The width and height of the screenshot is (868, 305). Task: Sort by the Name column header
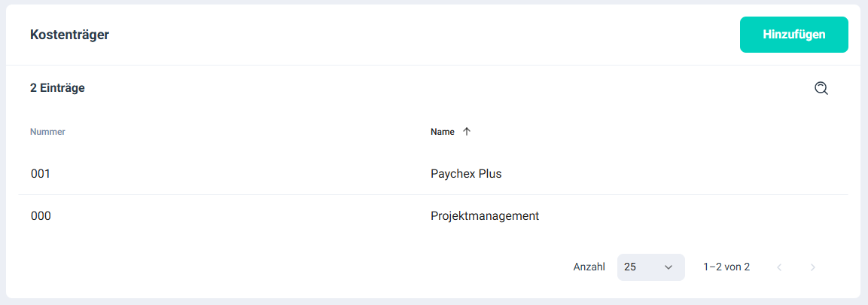coord(443,132)
